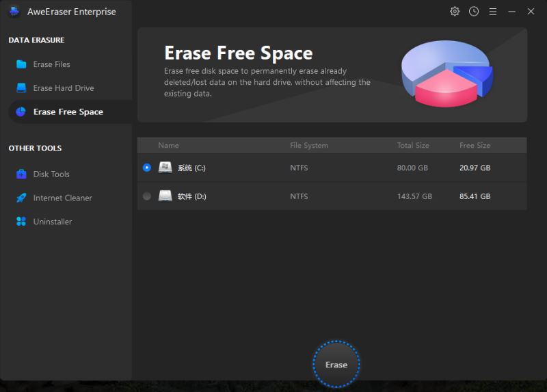This screenshot has height=392, width=547.
Task: Click the 20.97 GB free size value
Action: [x=475, y=168]
